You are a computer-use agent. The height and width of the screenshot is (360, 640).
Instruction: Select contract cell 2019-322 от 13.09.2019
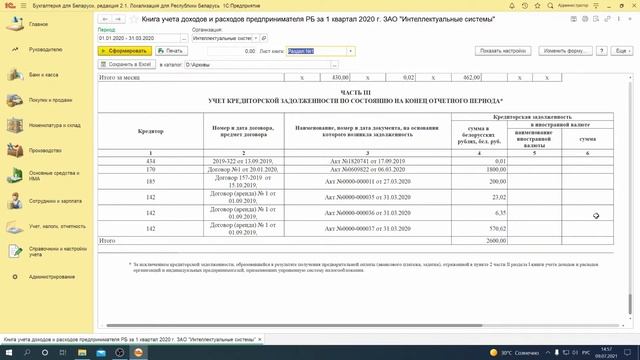click(244, 161)
